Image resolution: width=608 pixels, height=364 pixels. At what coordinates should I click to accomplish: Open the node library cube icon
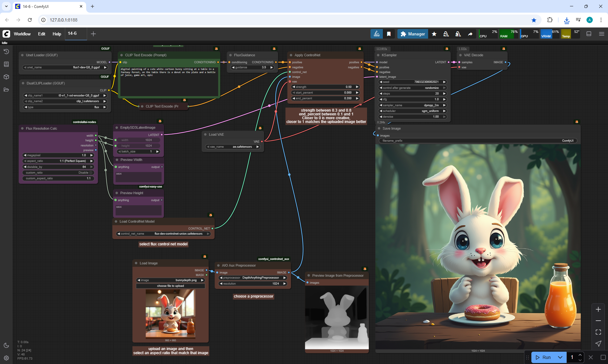point(6,77)
